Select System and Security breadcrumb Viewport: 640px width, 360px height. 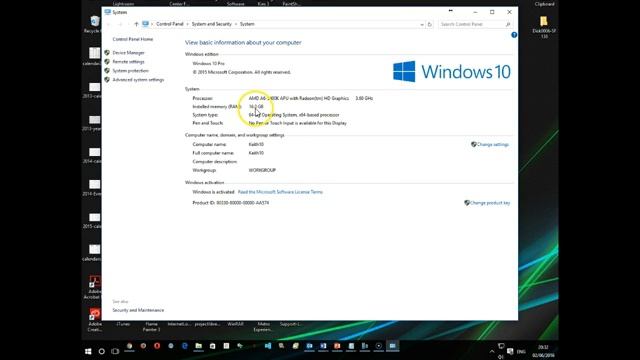click(211, 24)
